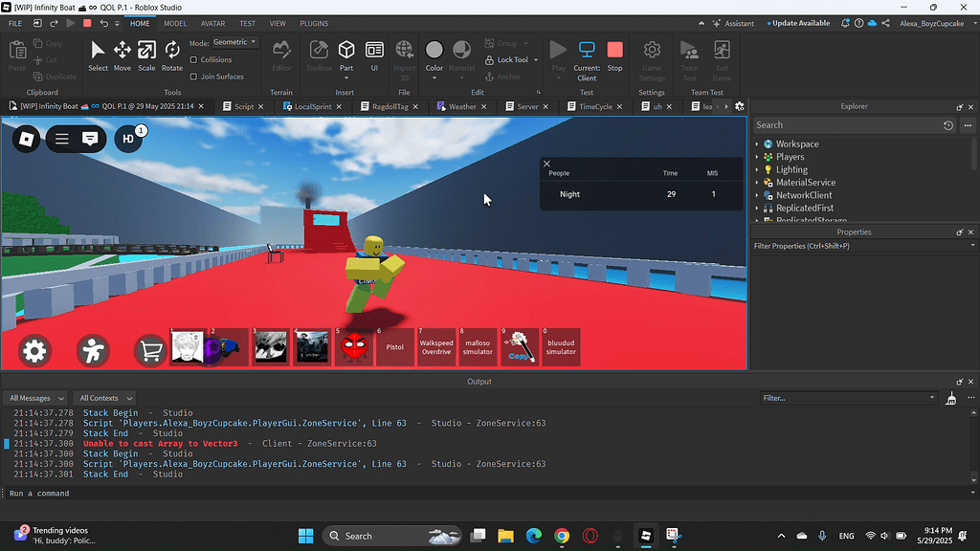This screenshot has height=551, width=980.
Task: Open the help question mark icon
Action: (x=858, y=23)
